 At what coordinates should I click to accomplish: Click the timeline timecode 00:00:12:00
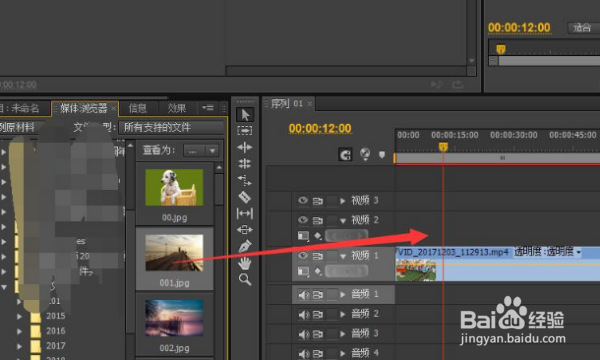click(x=320, y=129)
